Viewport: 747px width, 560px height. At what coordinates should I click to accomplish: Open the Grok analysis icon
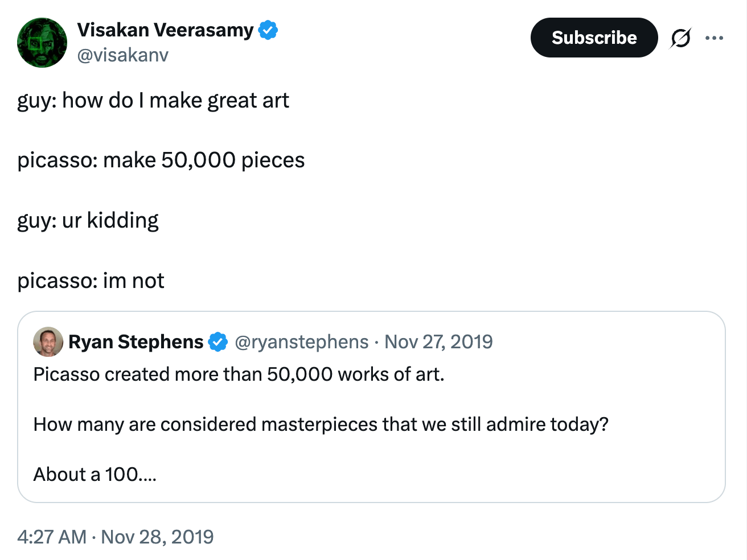point(681,38)
